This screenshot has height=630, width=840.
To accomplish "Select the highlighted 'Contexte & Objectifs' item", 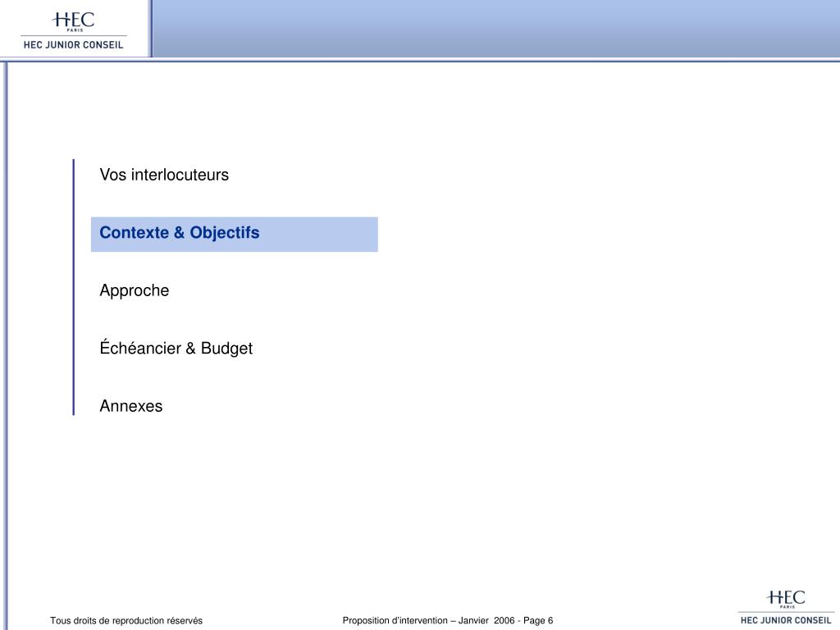I will [234, 234].
